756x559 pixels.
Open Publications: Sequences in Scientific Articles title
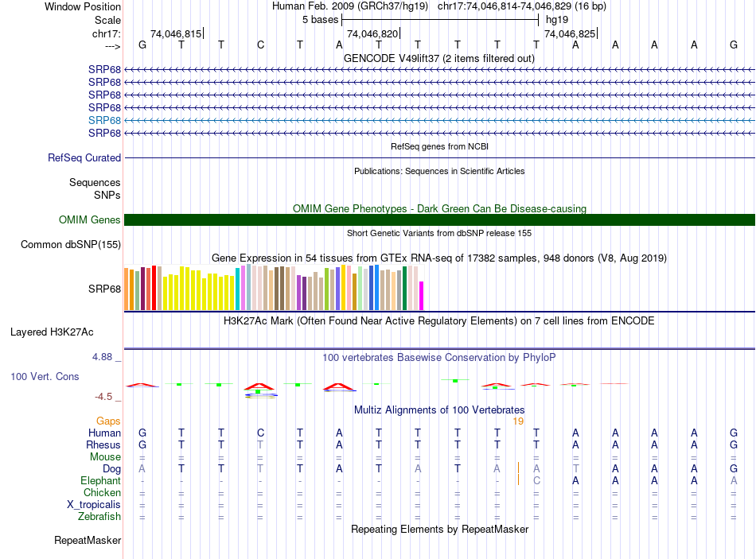click(439, 171)
